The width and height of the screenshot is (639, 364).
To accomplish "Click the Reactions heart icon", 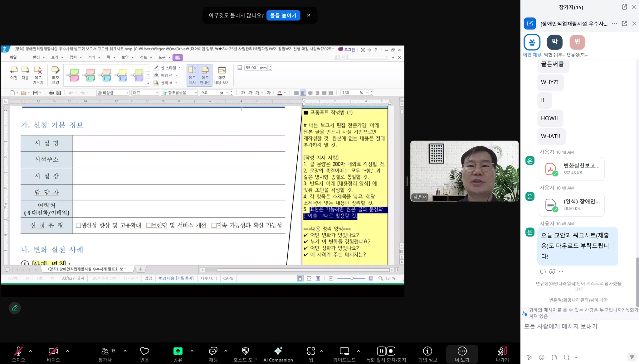I will point(144,351).
